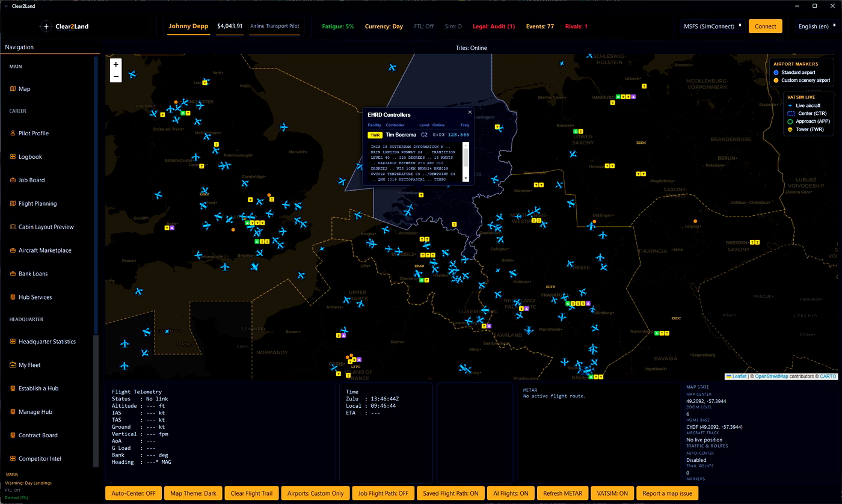842x504 pixels.
Task: Open the OpenStreetMap attribution link
Action: pyautogui.click(x=772, y=376)
